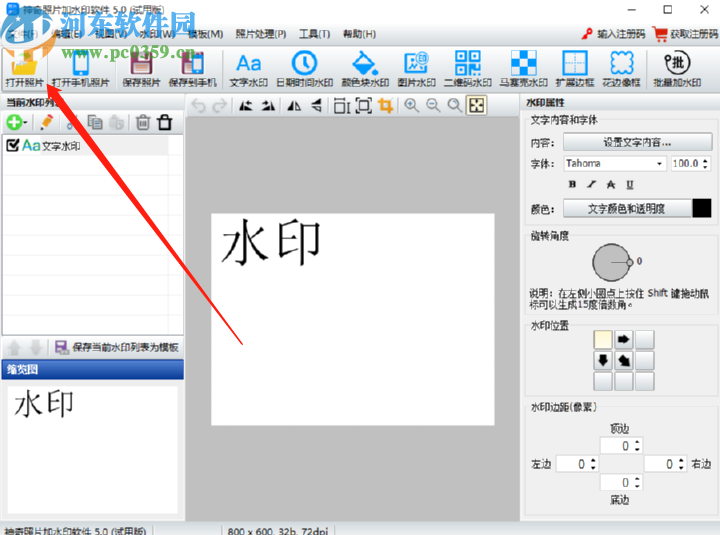The image size is (720, 535).
Task: Add date time watermark (日期时间水印)
Action: coord(305,69)
